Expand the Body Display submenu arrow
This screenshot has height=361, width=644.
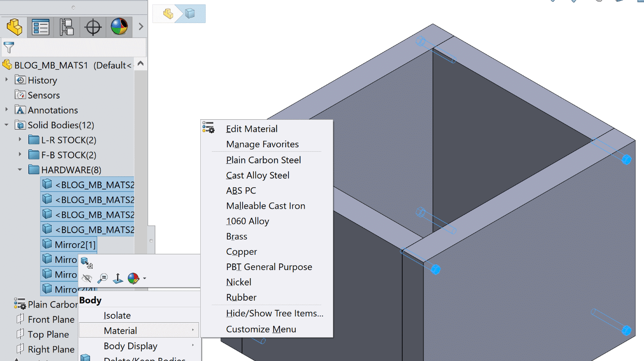coord(193,346)
